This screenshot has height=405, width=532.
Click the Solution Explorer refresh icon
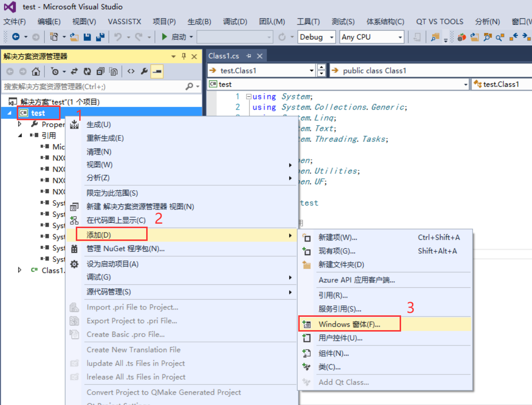coord(87,71)
